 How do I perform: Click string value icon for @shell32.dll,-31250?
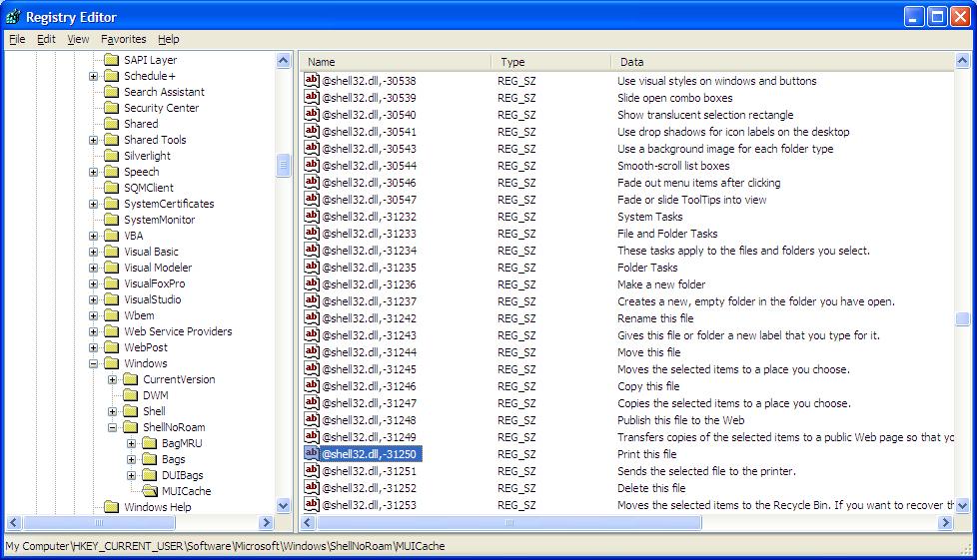click(x=312, y=454)
